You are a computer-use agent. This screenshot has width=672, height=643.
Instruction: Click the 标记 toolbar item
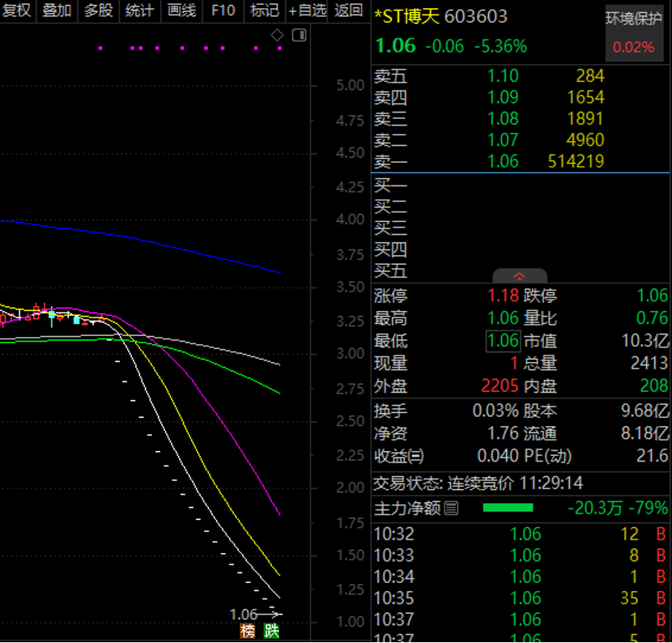click(x=265, y=11)
